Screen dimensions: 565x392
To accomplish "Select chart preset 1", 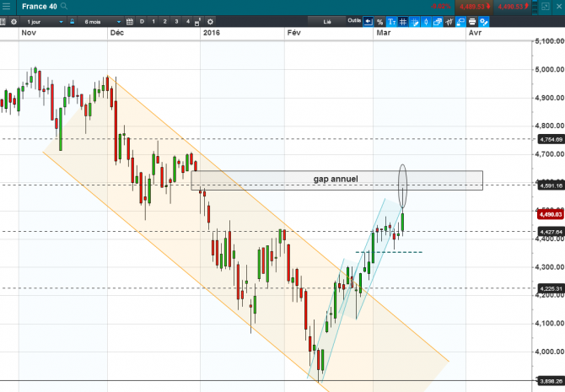I will point(153,22).
